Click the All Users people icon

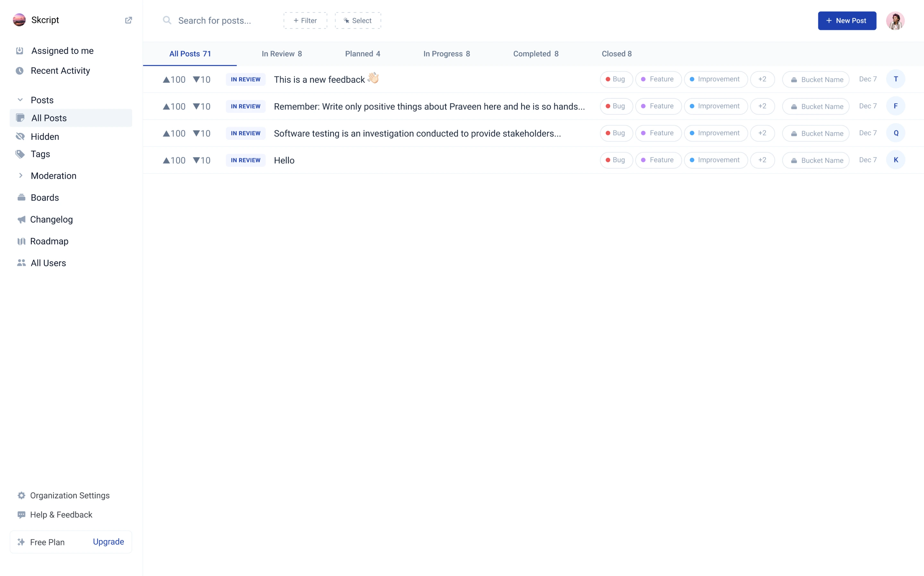pos(21,263)
